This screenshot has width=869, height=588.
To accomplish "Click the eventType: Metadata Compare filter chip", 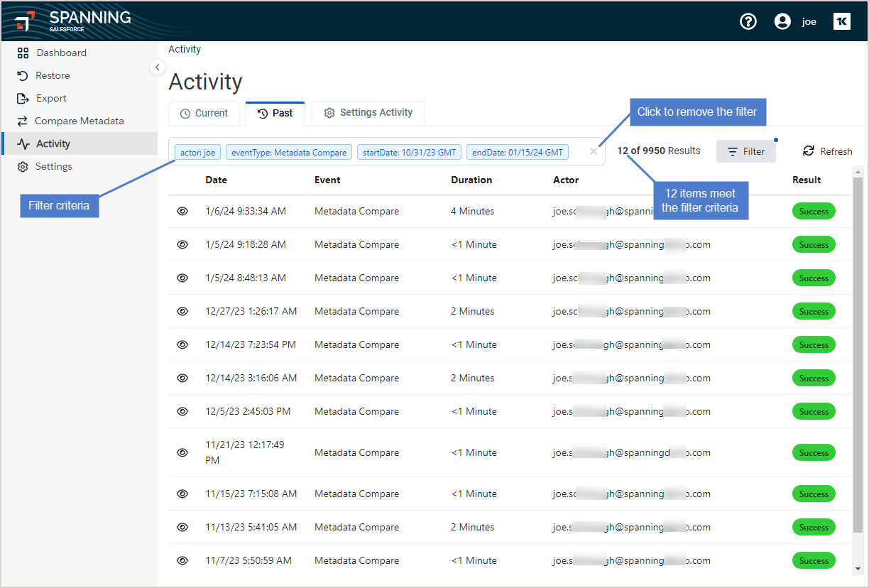I will coord(289,152).
